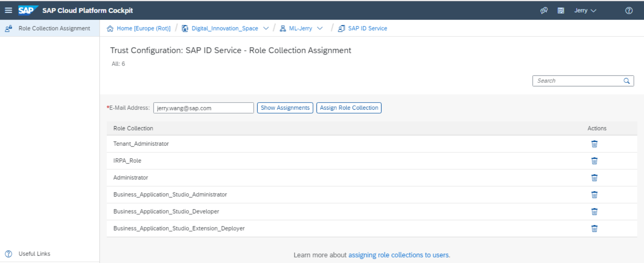
Task: Click the All: 6 count label
Action: [118, 64]
